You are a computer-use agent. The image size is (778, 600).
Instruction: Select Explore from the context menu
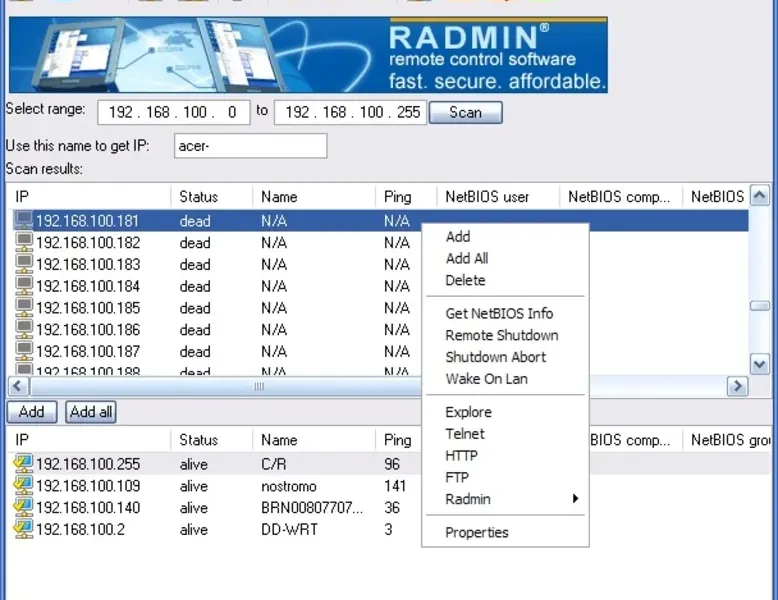505,412
